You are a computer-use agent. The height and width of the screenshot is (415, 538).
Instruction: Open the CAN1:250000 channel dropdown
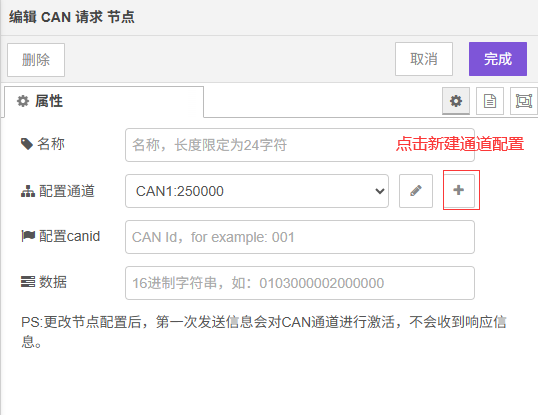coord(257,191)
